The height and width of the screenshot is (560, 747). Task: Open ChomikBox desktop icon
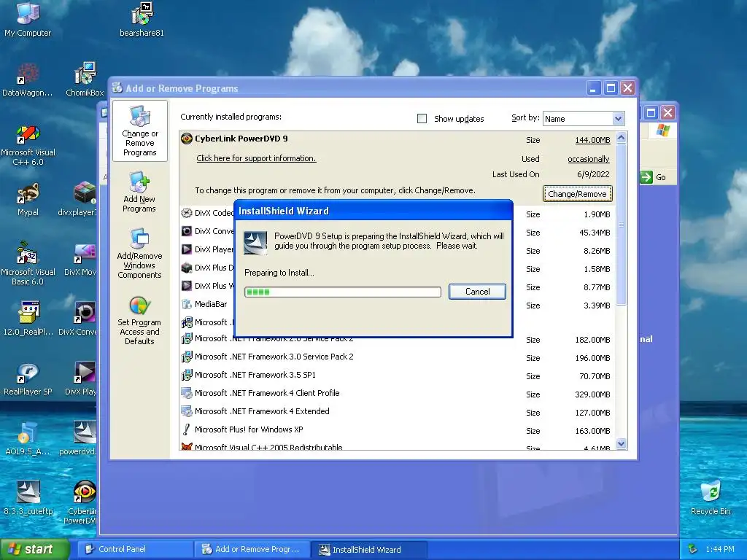click(x=85, y=79)
